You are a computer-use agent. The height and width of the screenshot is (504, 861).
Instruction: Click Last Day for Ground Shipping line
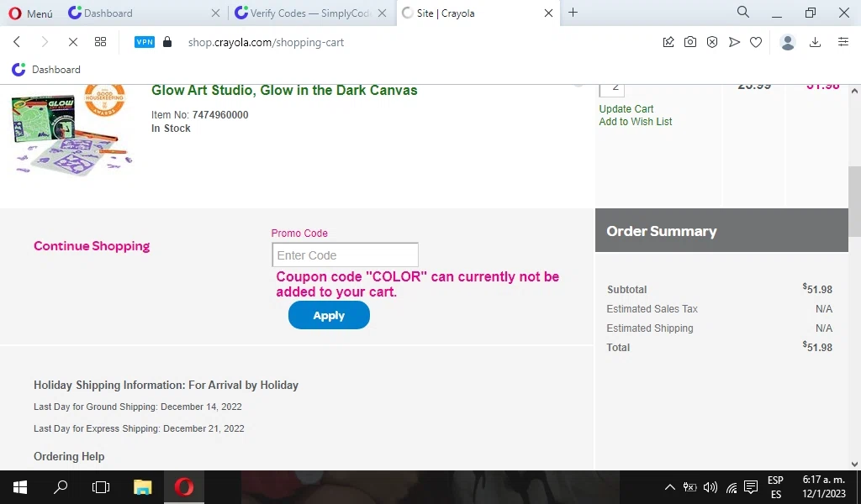click(137, 407)
